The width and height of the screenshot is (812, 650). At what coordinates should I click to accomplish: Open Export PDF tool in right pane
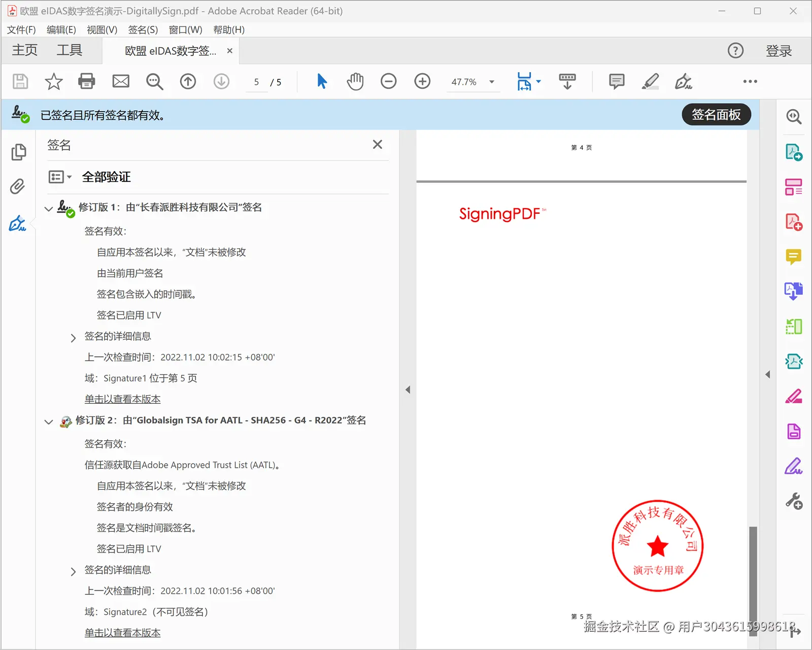(794, 152)
